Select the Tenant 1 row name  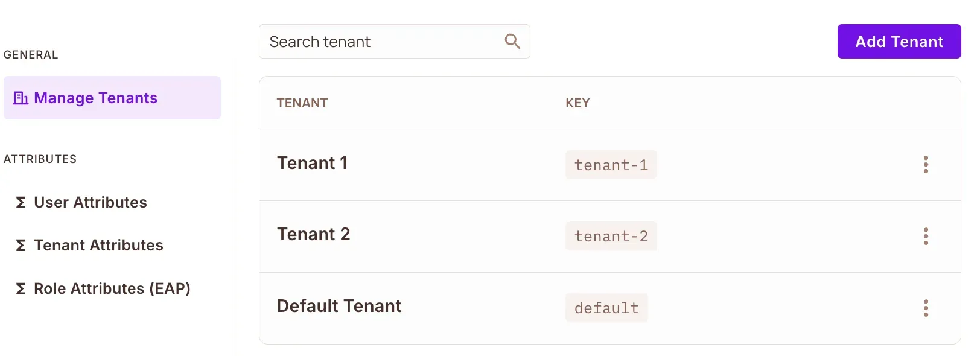(x=312, y=164)
